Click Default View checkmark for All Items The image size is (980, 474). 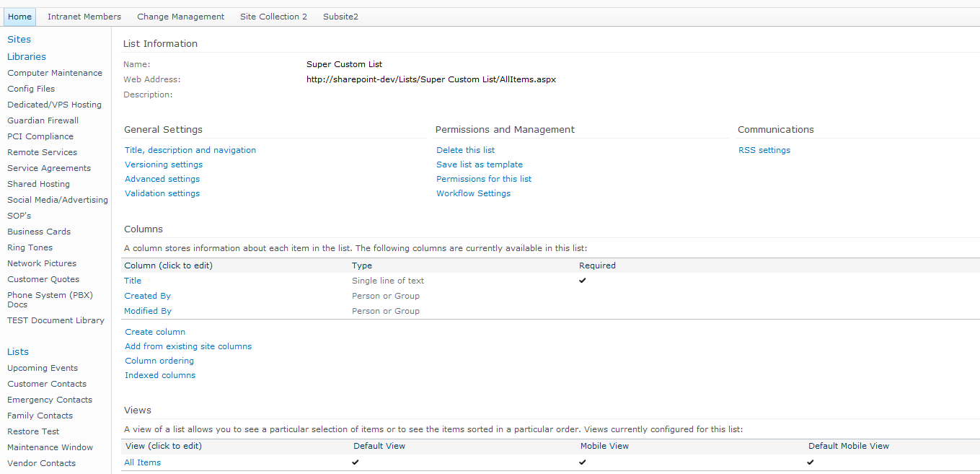356,462
